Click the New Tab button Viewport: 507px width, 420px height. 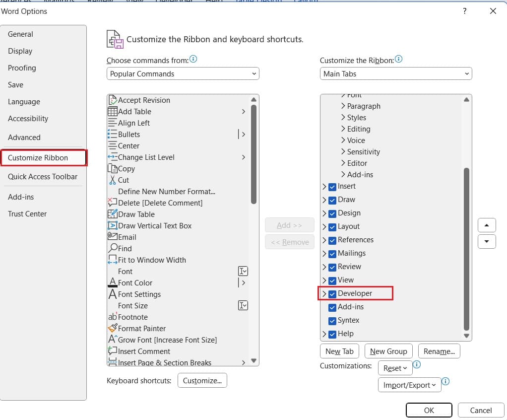pos(339,351)
